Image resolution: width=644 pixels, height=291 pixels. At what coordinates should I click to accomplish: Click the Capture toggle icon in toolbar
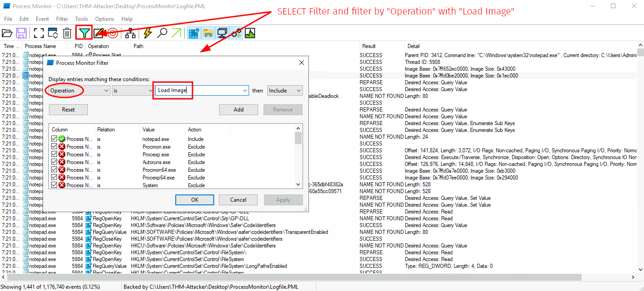(39, 33)
